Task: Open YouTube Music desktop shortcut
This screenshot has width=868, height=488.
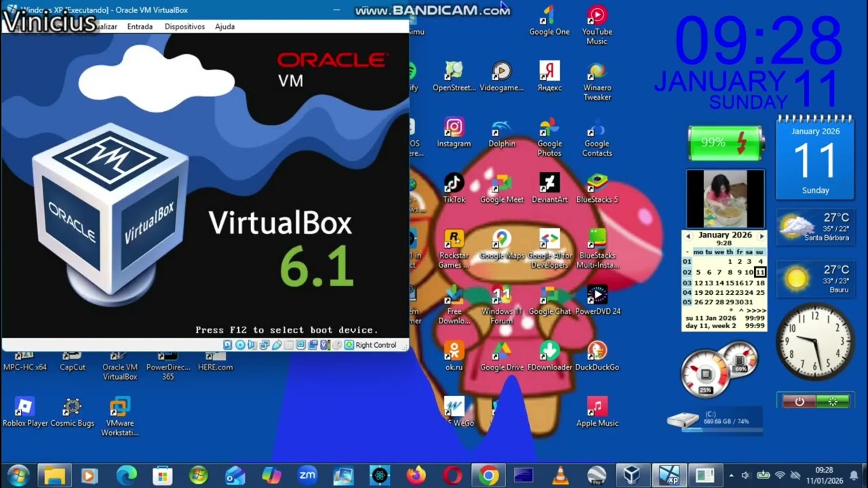Action: point(597,26)
